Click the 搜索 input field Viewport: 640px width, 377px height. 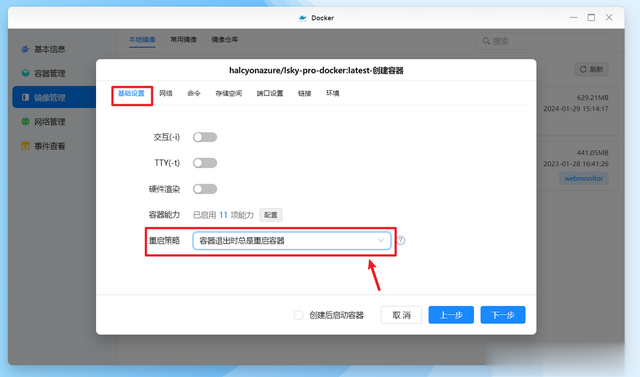[x=545, y=41]
